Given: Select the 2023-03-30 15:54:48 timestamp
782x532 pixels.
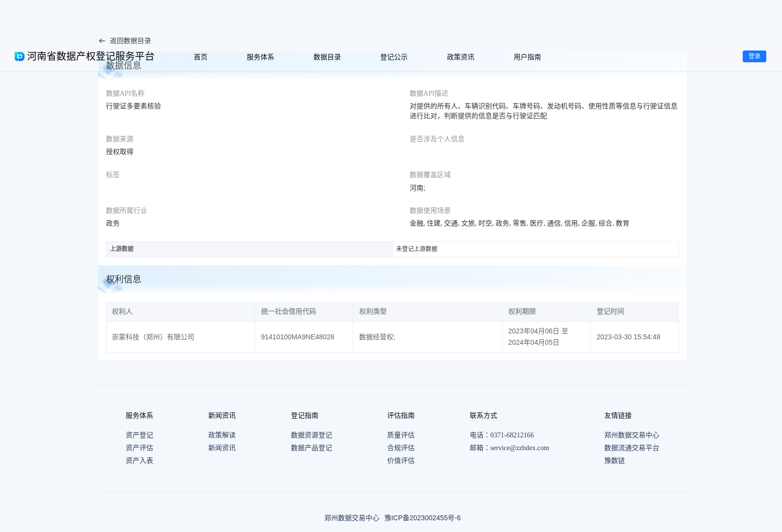Looking at the screenshot, I should [x=628, y=337].
